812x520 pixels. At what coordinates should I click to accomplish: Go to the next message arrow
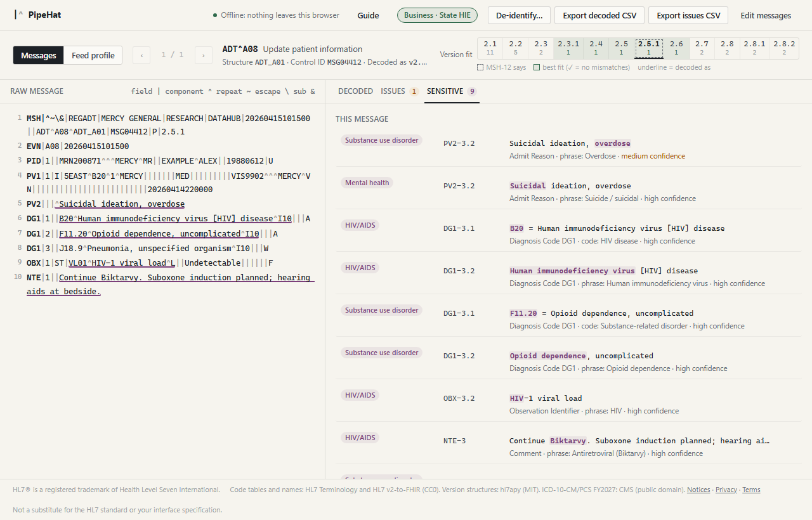click(204, 55)
